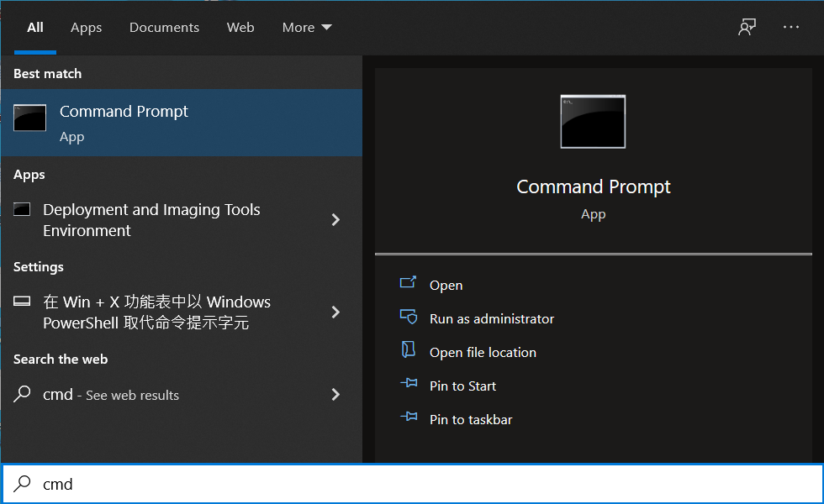Select the All search filter tab

tap(35, 27)
